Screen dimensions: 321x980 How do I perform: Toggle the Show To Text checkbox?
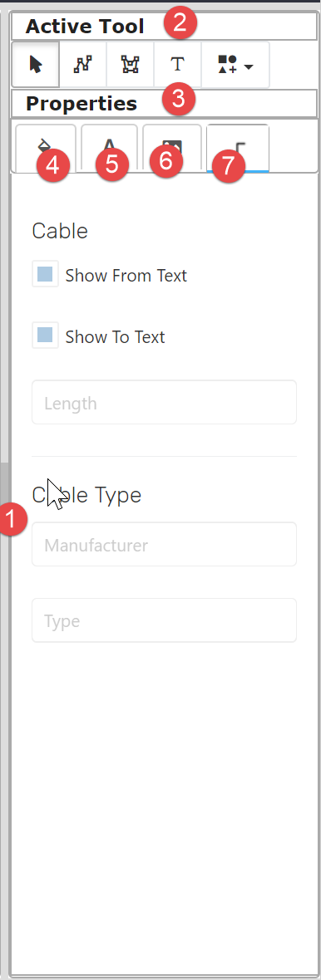[45, 336]
